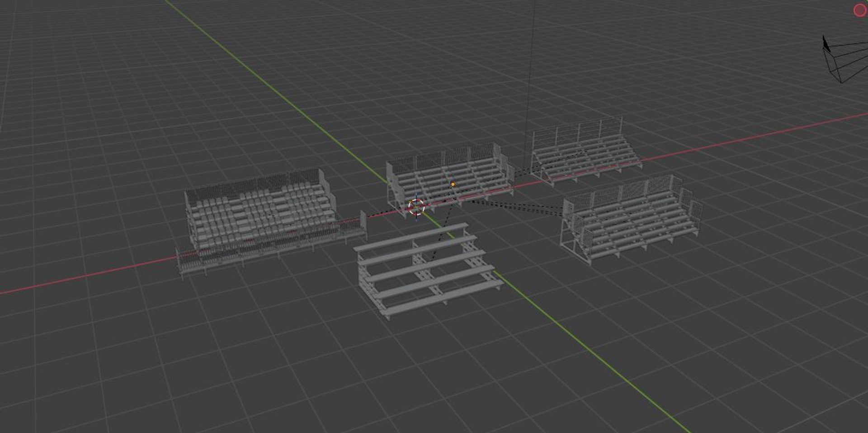Select the orange object origin dot
This screenshot has width=868, height=433.
[x=453, y=184]
